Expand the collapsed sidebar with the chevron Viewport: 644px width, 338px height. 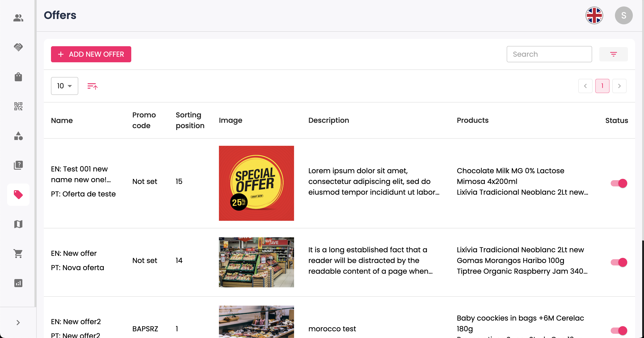tap(18, 323)
